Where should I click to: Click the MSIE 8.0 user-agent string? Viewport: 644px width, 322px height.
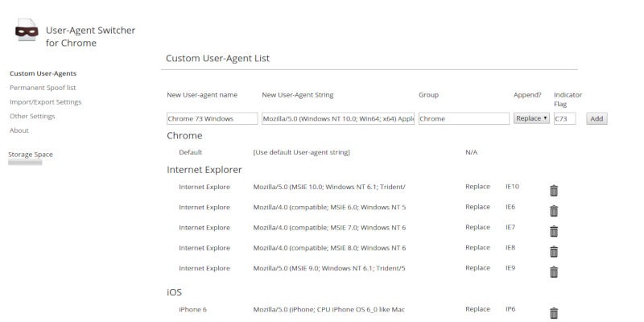coord(329,248)
